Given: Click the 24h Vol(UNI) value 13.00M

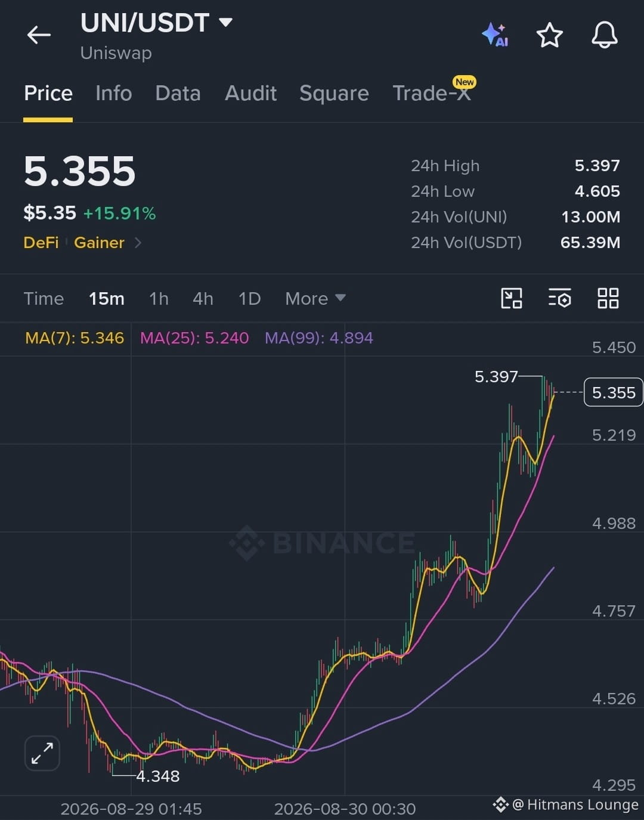Looking at the screenshot, I should click(x=590, y=217).
